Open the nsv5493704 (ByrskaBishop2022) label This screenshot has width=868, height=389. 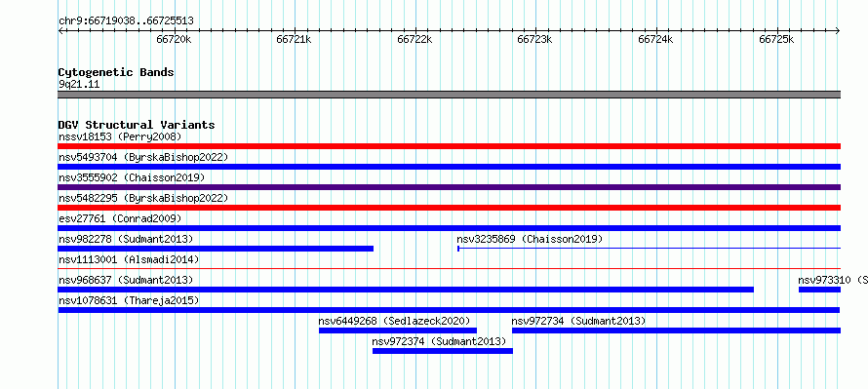click(x=143, y=157)
